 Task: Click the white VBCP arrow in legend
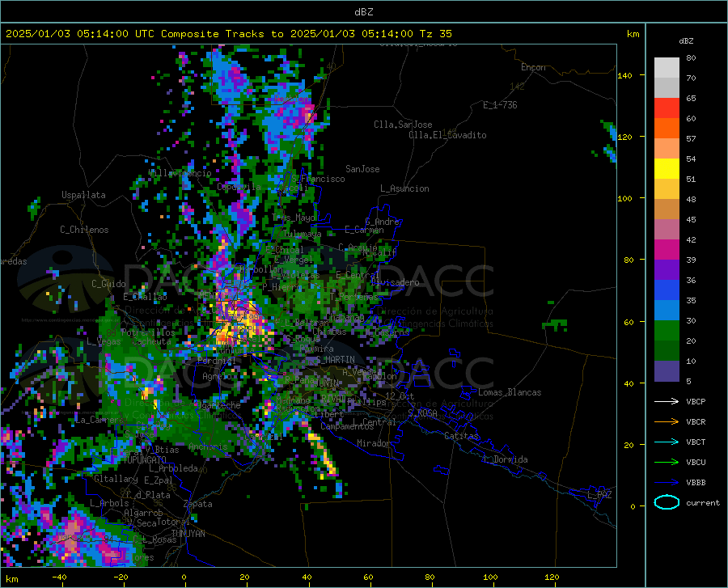(x=667, y=401)
